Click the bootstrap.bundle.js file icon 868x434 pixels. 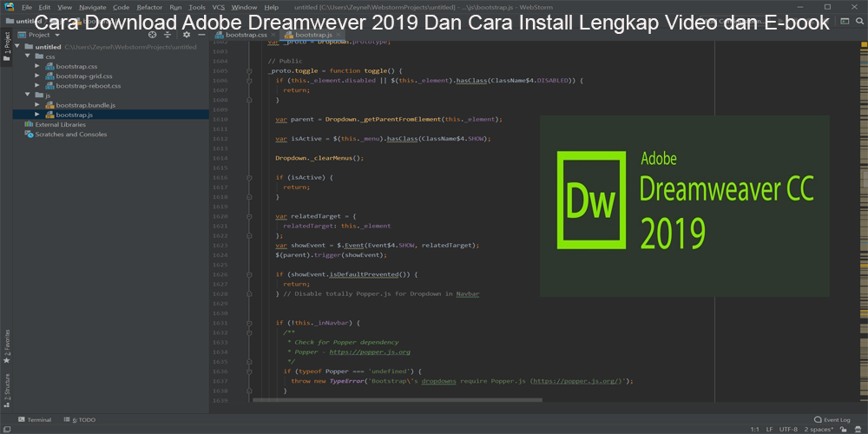click(49, 105)
